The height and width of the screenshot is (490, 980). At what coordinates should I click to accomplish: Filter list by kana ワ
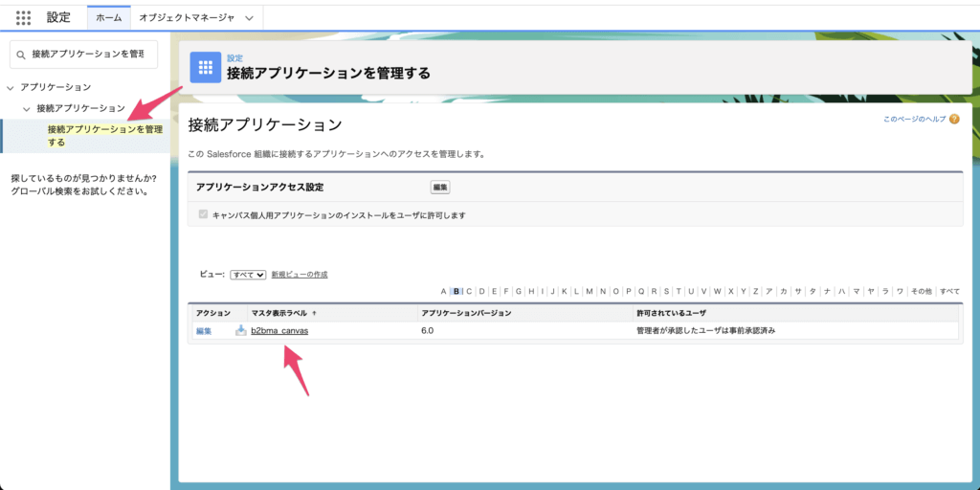tap(900, 291)
